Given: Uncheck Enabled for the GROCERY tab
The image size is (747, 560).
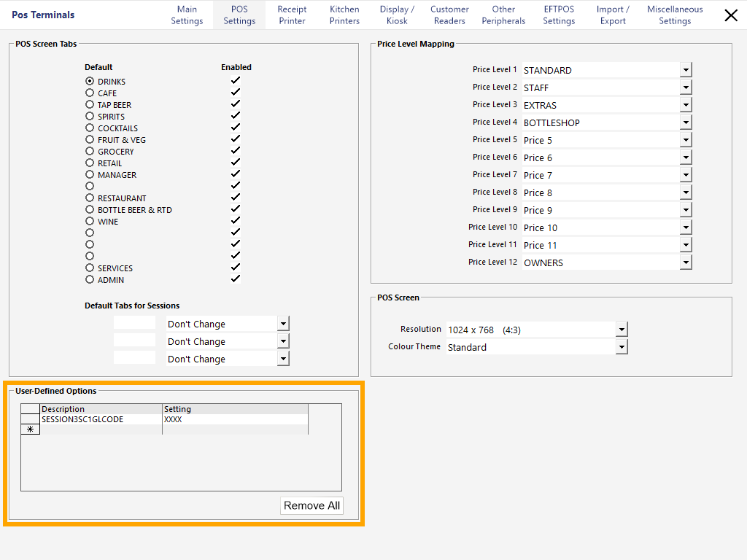Looking at the screenshot, I should [235, 151].
